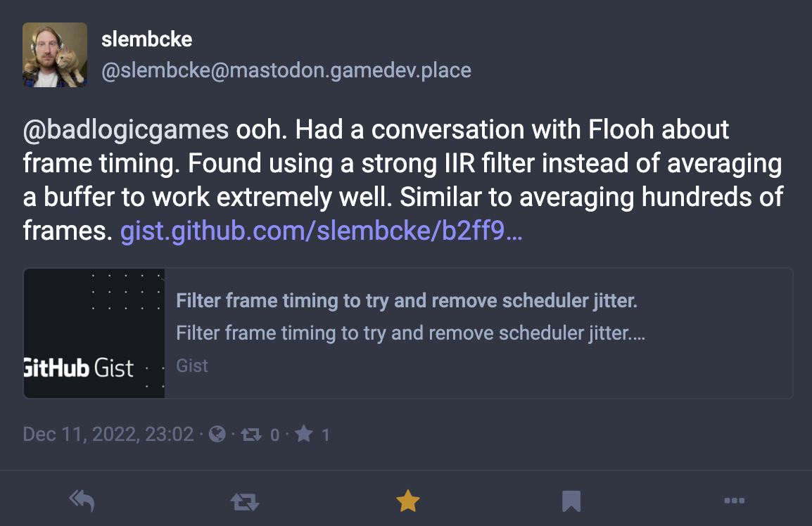Open the Dec 11, 2022 timestamp
This screenshot has width=812, height=526.
click(108, 434)
